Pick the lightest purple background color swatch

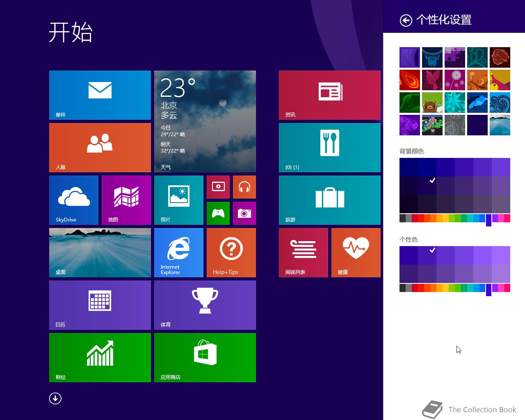pyautogui.click(x=501, y=167)
